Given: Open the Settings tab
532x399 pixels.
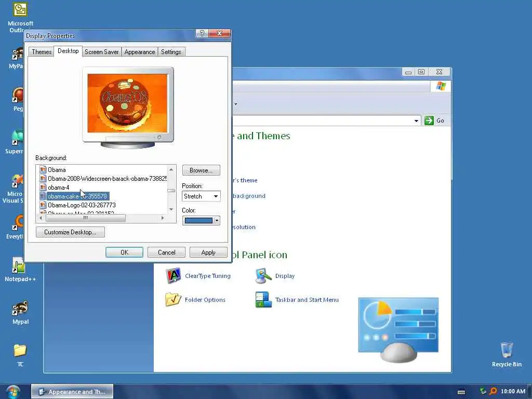Looking at the screenshot, I should [171, 51].
